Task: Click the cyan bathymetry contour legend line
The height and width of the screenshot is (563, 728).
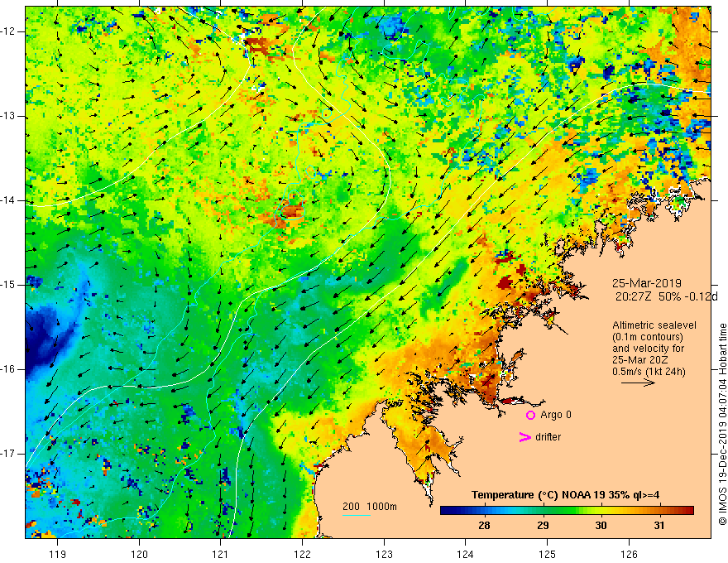Action: coord(356,515)
